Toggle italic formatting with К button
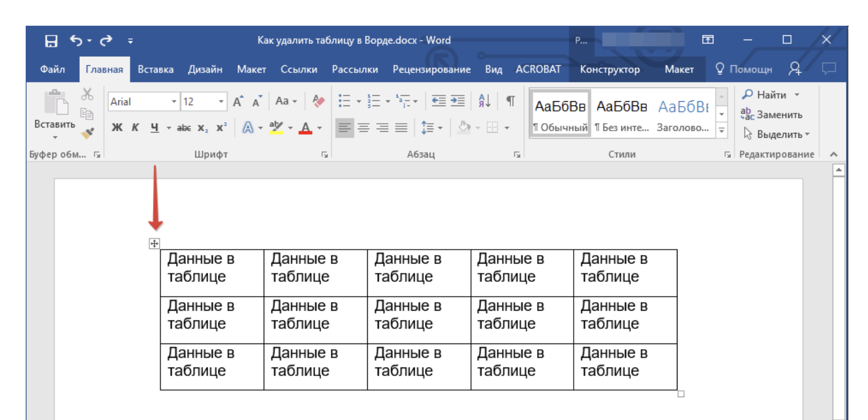The width and height of the screenshot is (868, 420). 135,127
